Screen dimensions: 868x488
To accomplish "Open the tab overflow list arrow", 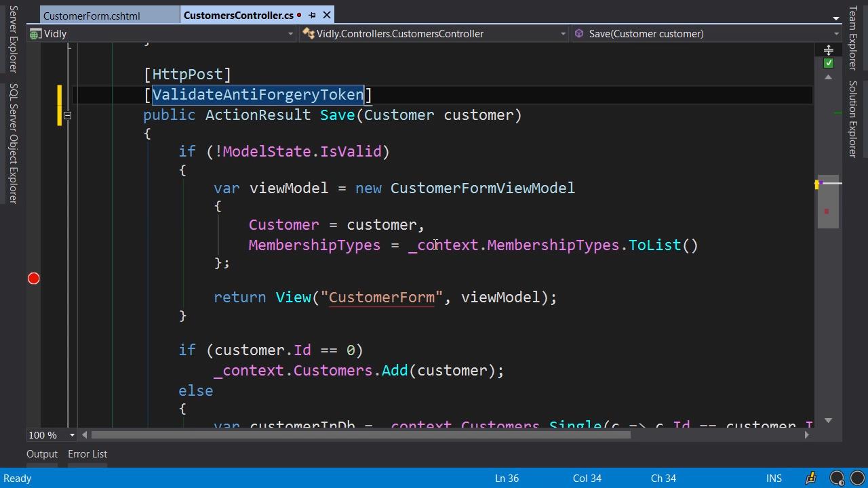I will coord(836,18).
